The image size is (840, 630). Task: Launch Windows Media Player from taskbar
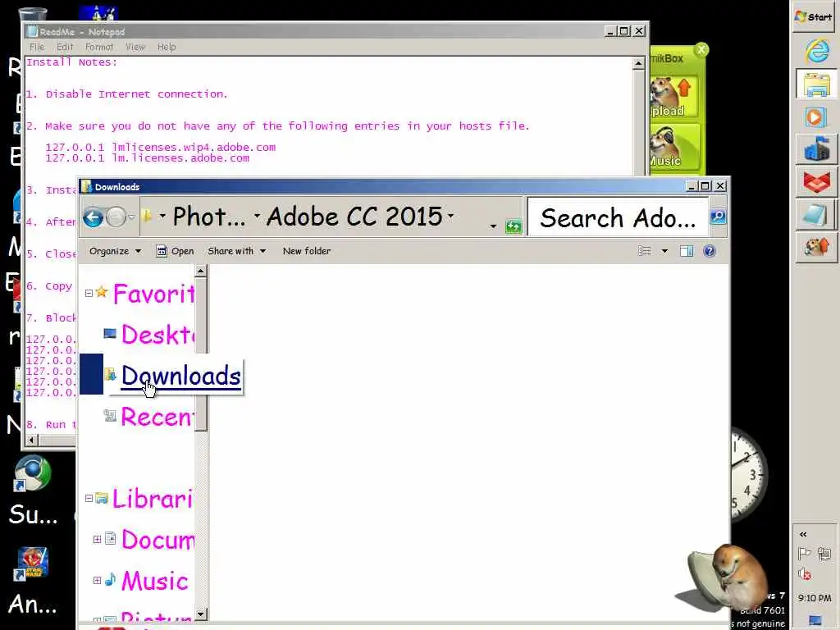click(816, 116)
